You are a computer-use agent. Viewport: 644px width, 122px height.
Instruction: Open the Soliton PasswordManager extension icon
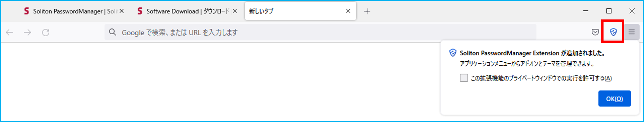point(613,32)
